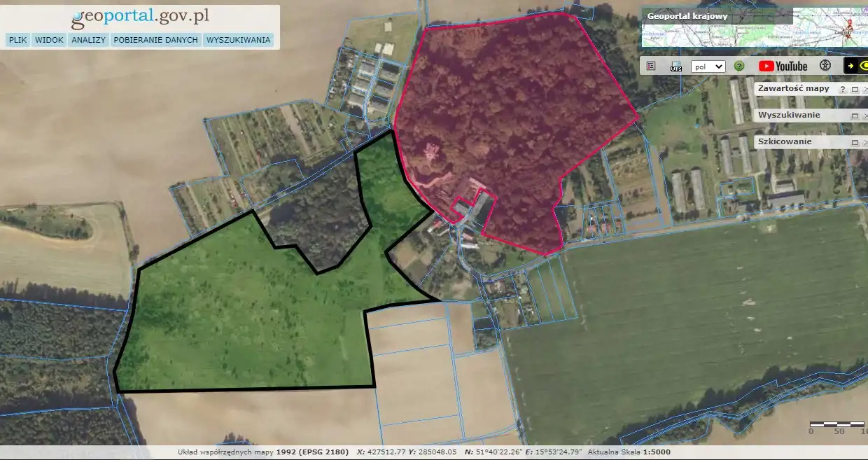Click the WMS service icon
This screenshot has height=460, width=868.
[675, 67]
